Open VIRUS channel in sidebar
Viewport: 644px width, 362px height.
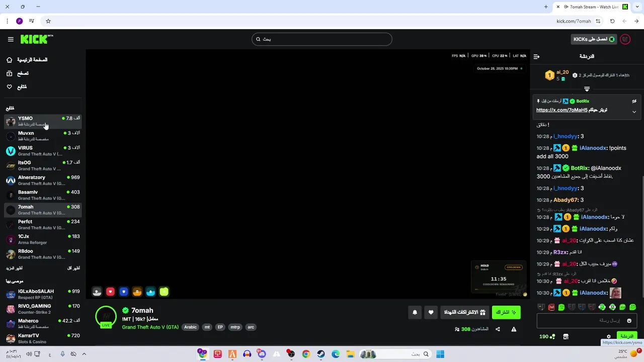(x=43, y=151)
